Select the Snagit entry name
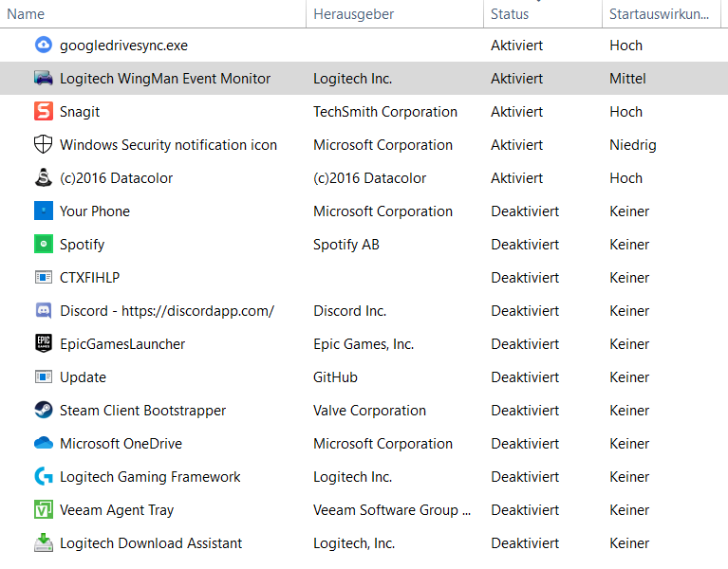 (80, 112)
